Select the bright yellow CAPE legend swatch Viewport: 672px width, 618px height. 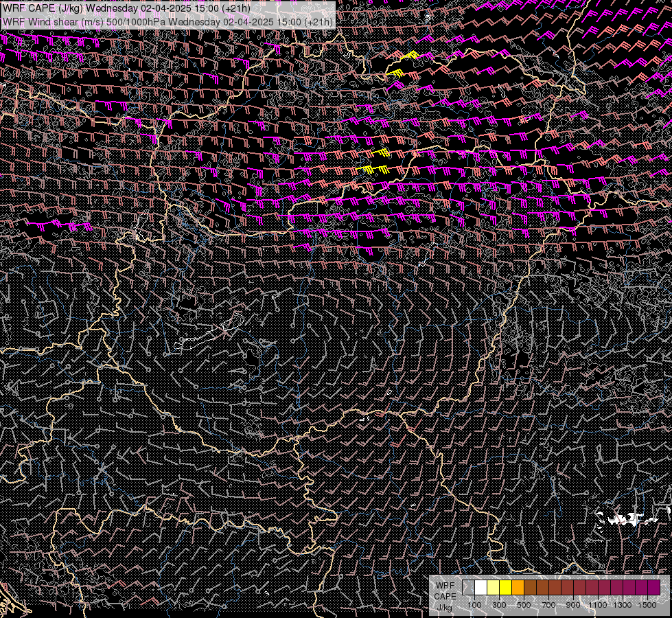[x=506, y=587]
